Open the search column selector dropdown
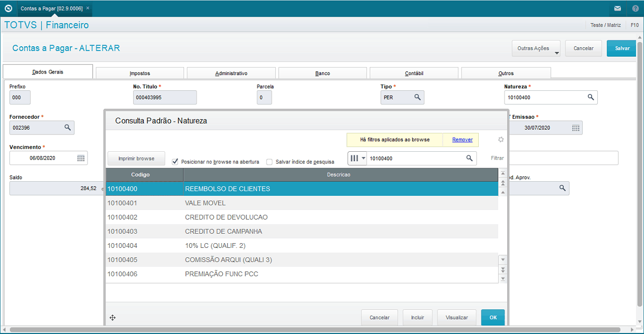The image size is (644, 334). [357, 158]
